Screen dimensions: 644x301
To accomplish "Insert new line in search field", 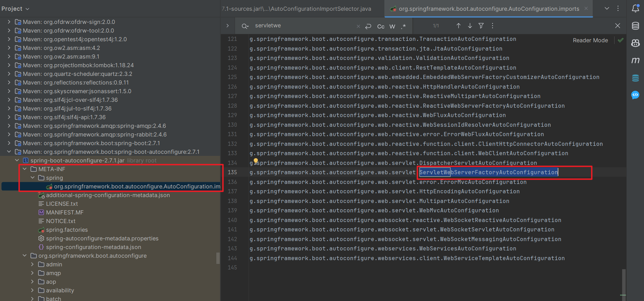I will click(368, 26).
